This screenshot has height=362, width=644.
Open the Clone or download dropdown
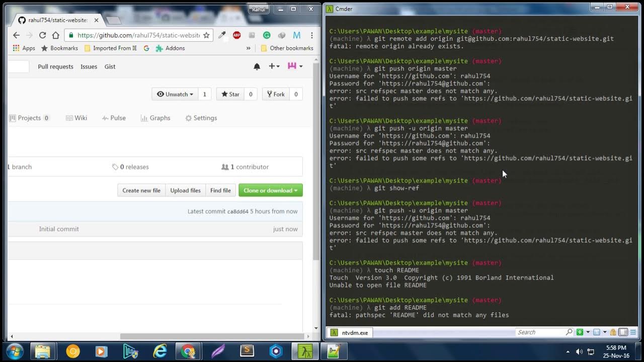coord(271,191)
